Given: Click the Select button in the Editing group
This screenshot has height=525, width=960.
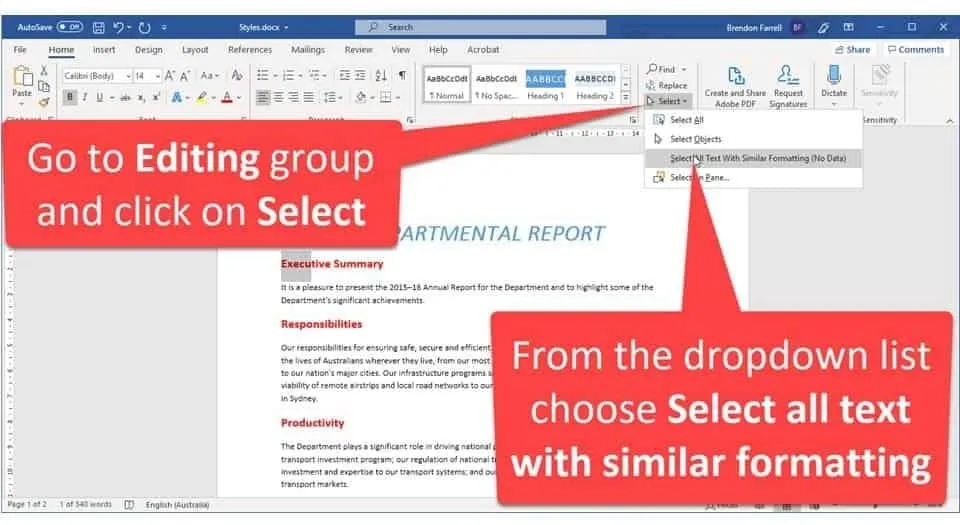Looking at the screenshot, I should 667,101.
